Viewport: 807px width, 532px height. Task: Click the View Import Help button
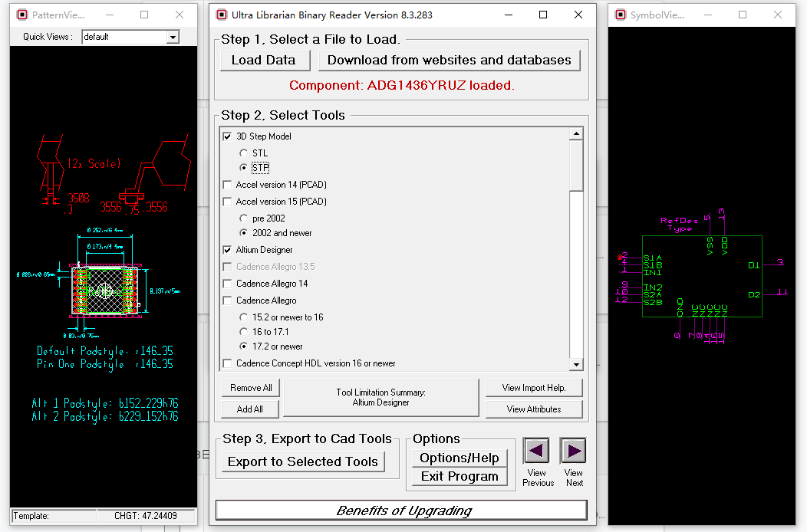[x=534, y=388]
